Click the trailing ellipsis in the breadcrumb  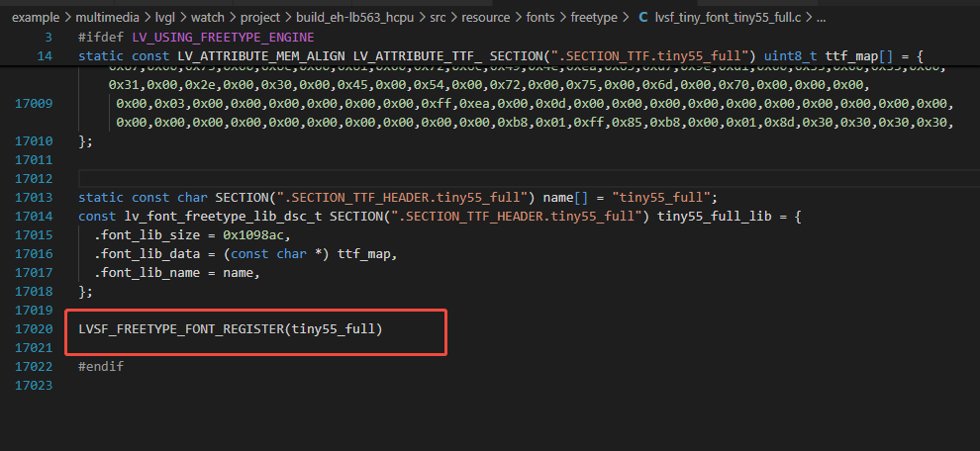pos(820,18)
